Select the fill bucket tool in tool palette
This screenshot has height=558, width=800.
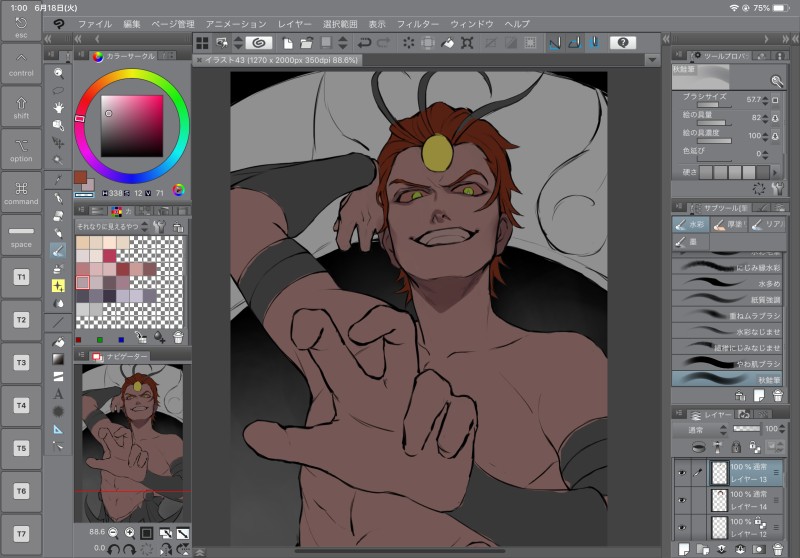point(59,342)
